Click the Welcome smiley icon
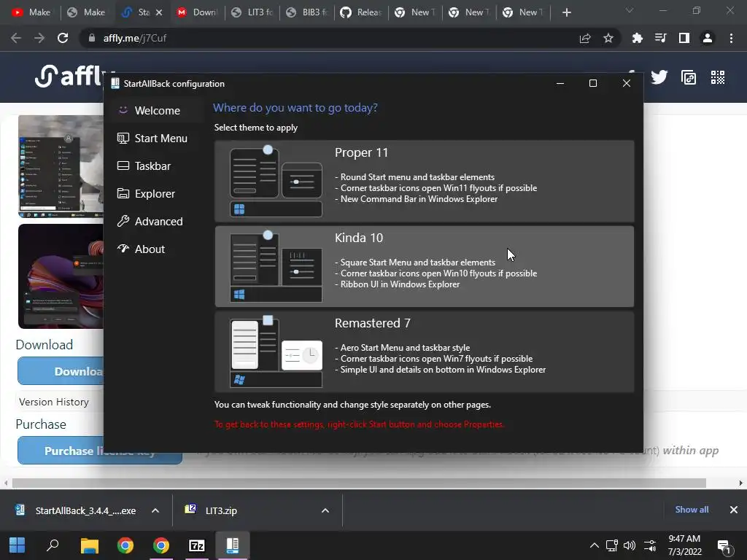 123,110
